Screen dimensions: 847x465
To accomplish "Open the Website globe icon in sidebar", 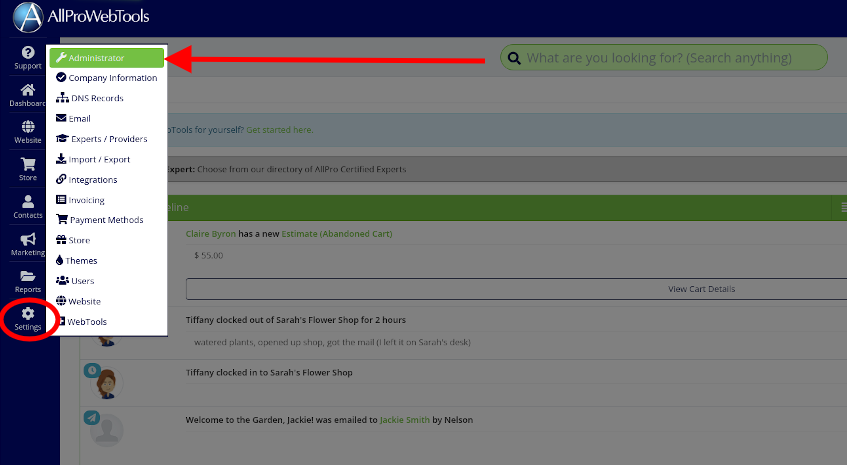I will click(28, 126).
